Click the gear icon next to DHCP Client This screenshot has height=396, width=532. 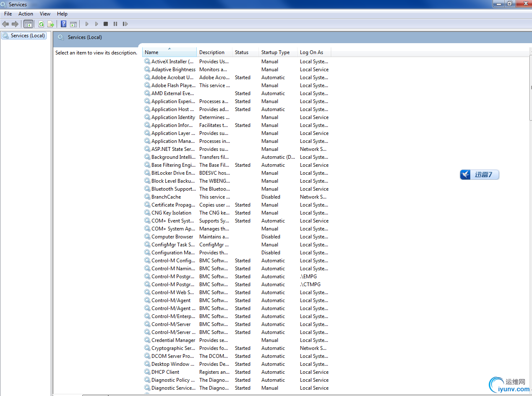pyautogui.click(x=147, y=372)
